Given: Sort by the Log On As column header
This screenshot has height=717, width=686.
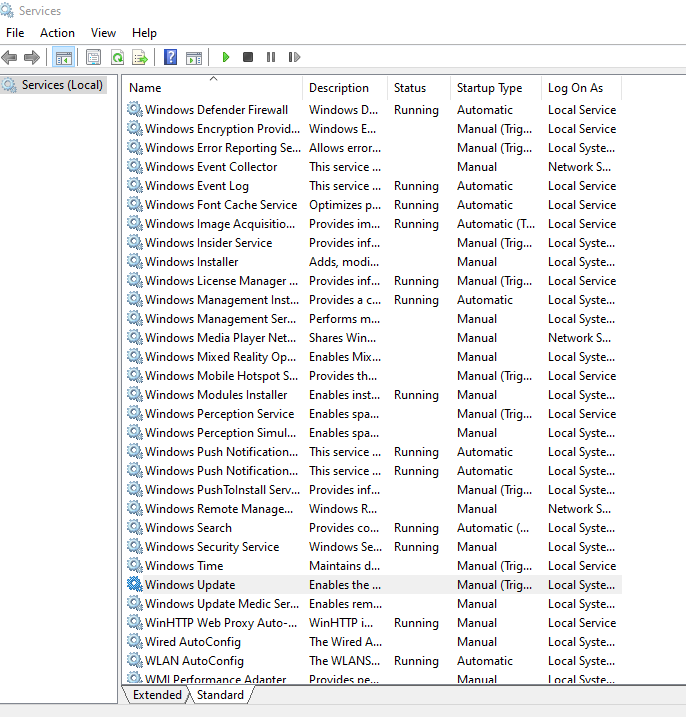Looking at the screenshot, I should coord(581,88).
